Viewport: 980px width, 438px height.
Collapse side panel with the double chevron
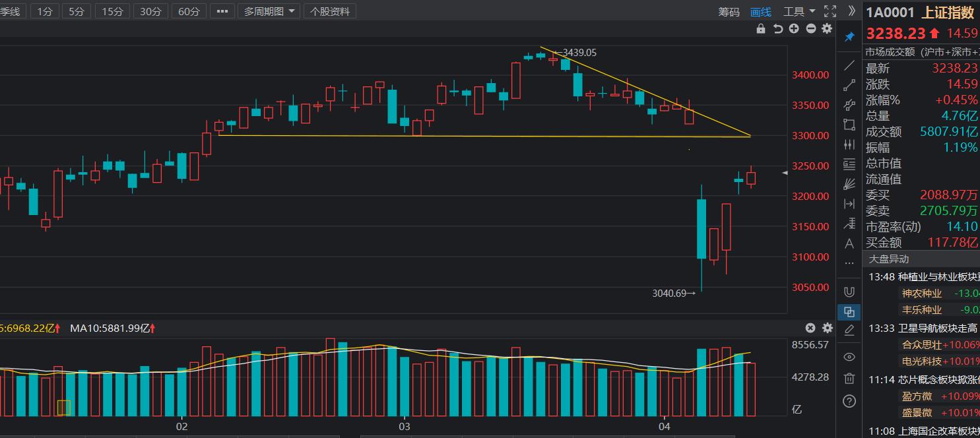pyautogui.click(x=852, y=11)
